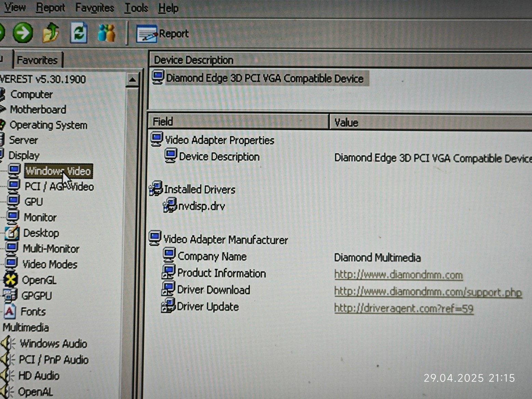Select the Diamond Multimedia value cell
This screenshot has height=399, width=532.
coord(377,258)
